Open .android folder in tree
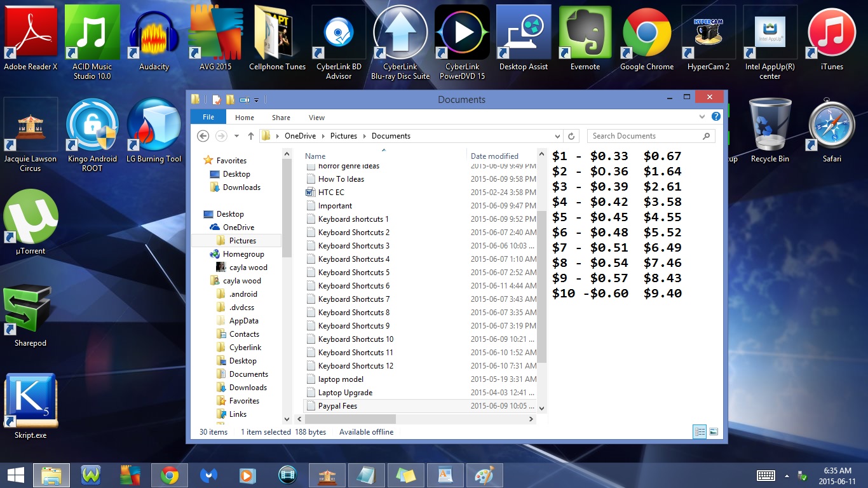This screenshot has width=868, height=488. (x=243, y=294)
